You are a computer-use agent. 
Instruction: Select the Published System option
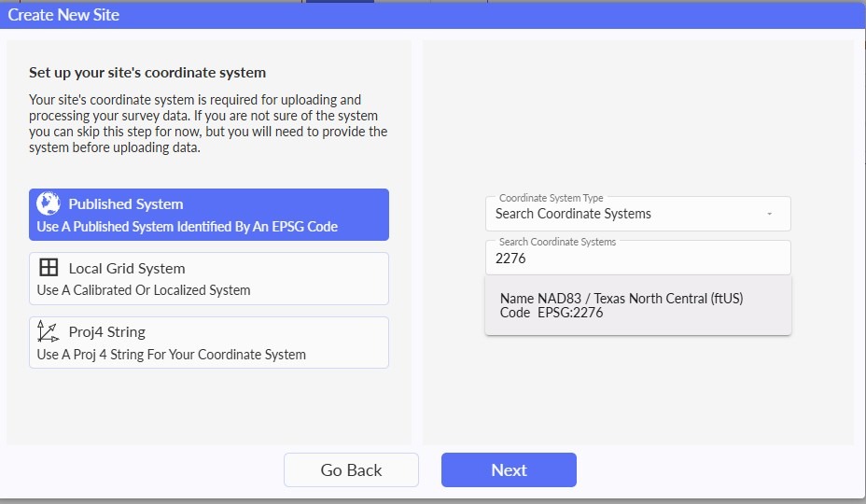tap(209, 215)
